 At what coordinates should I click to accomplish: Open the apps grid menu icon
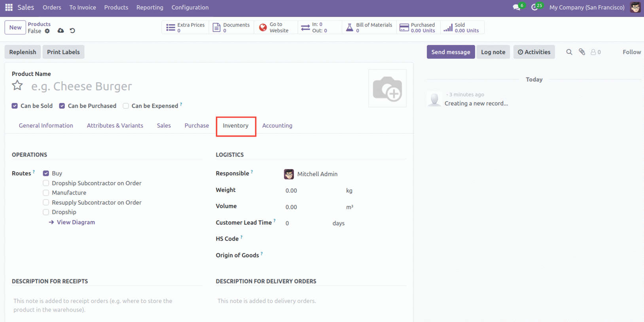click(x=9, y=8)
